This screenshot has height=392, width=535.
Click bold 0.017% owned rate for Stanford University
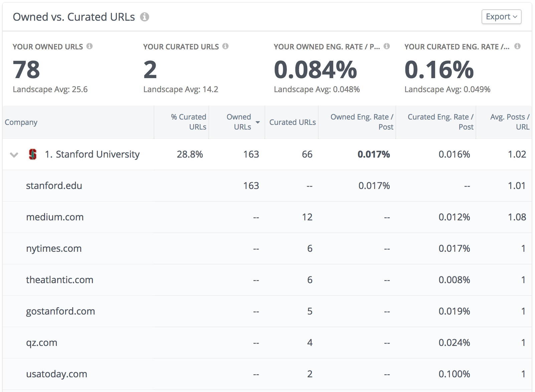[374, 154]
